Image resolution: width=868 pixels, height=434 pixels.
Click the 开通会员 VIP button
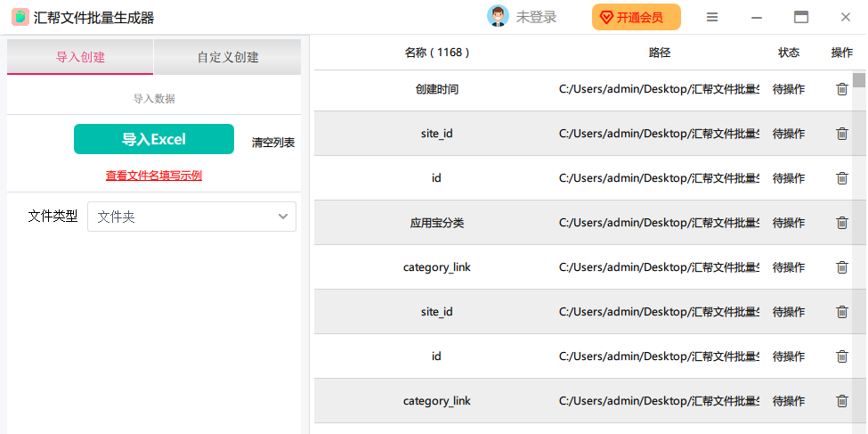coord(636,17)
